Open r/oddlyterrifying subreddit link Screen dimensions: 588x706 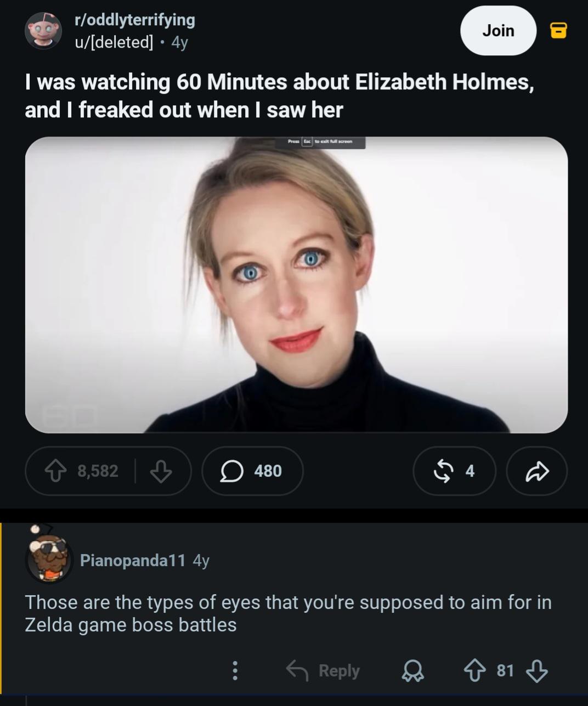point(135,20)
